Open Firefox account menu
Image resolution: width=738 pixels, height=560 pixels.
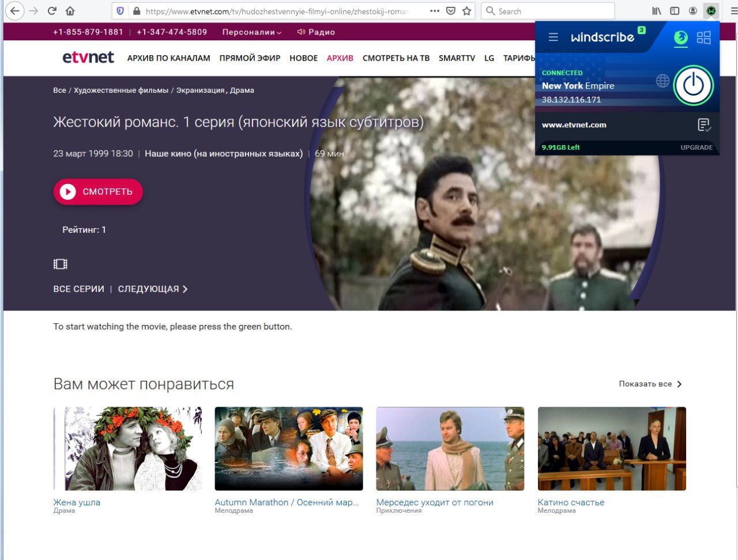click(x=693, y=11)
